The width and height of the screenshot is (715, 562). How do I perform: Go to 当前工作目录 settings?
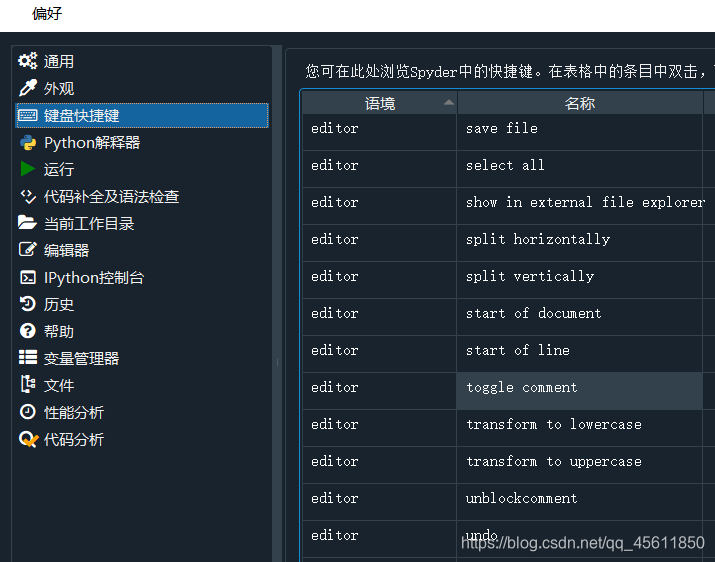142,224
